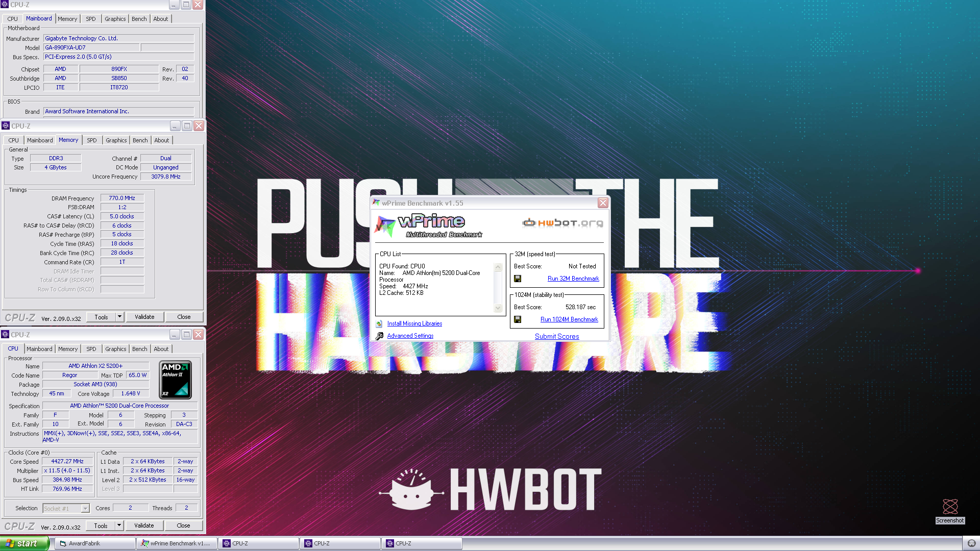Click the Advanced Settings wrench icon

[x=379, y=336]
